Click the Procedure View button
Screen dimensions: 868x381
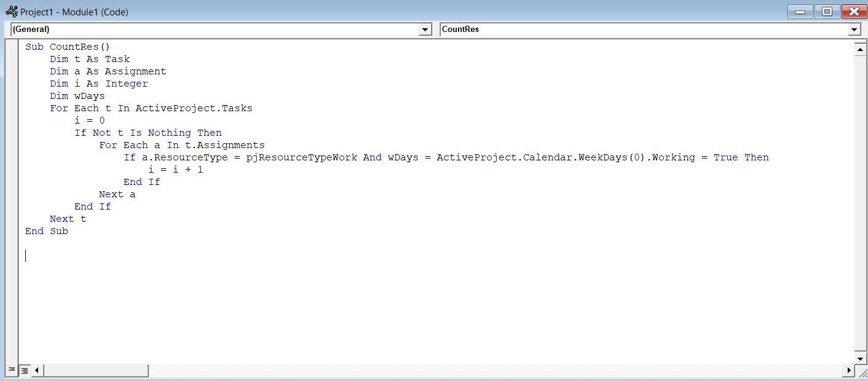pos(12,370)
